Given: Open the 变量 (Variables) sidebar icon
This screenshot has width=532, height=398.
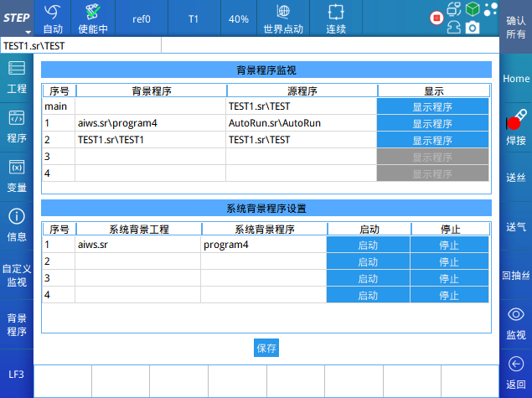Looking at the screenshot, I should pyautogui.click(x=17, y=175).
